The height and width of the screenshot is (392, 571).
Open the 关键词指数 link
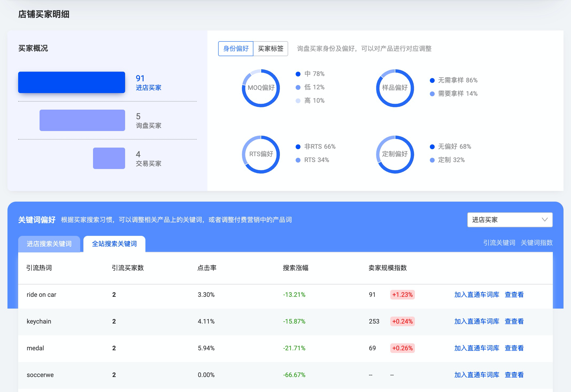(x=537, y=243)
